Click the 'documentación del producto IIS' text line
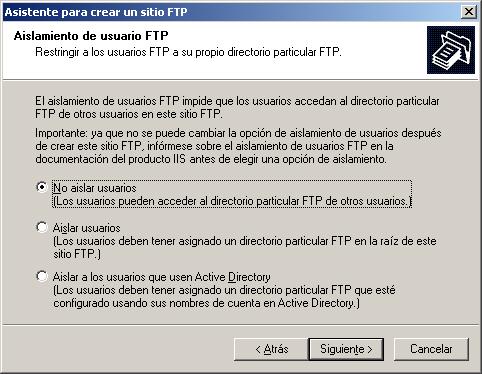482x374 pixels. tap(211, 159)
